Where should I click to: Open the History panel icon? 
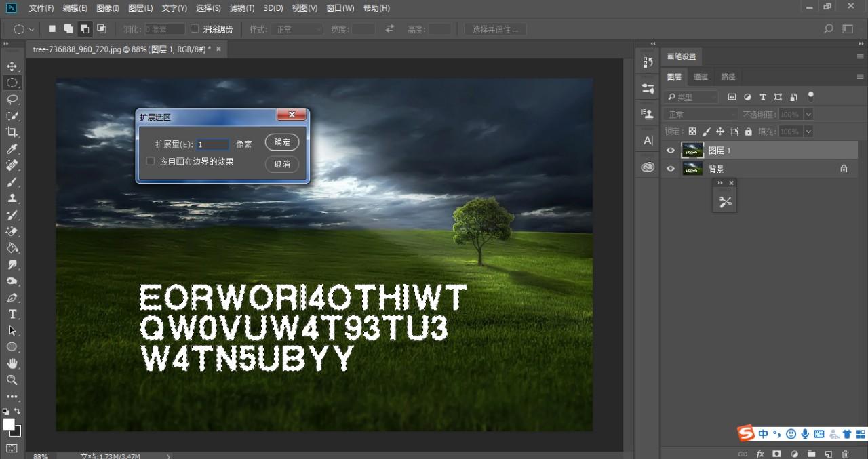click(x=648, y=62)
